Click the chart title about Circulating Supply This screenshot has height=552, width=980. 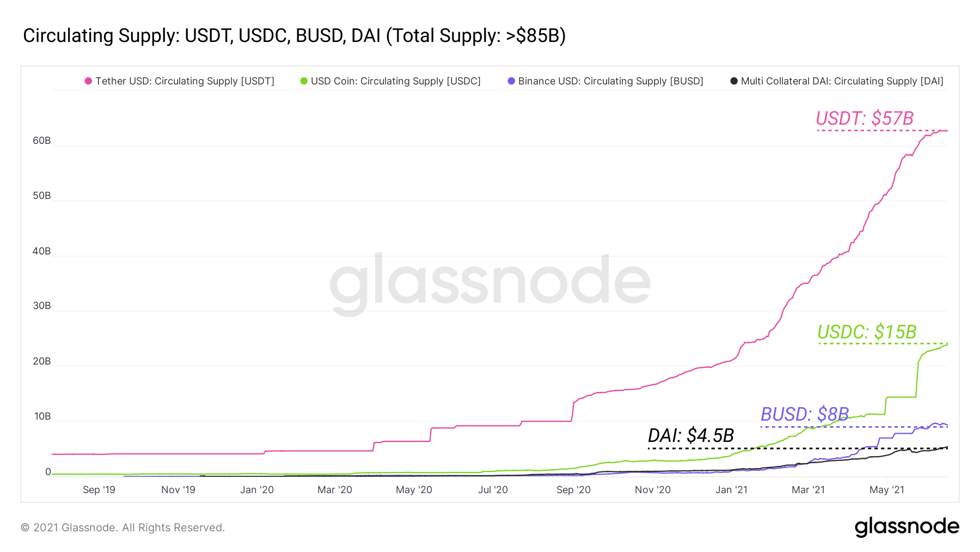(294, 35)
